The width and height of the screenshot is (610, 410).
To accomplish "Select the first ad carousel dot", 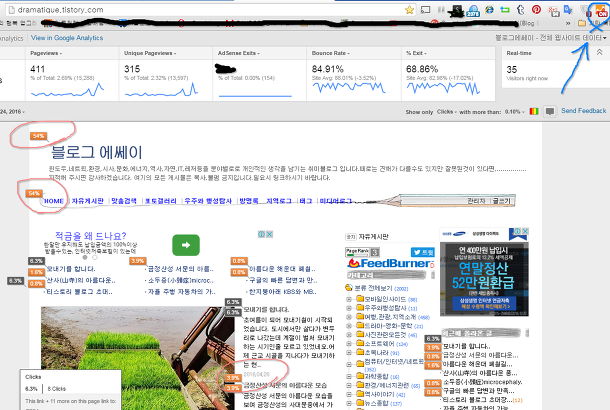I will point(85,257).
